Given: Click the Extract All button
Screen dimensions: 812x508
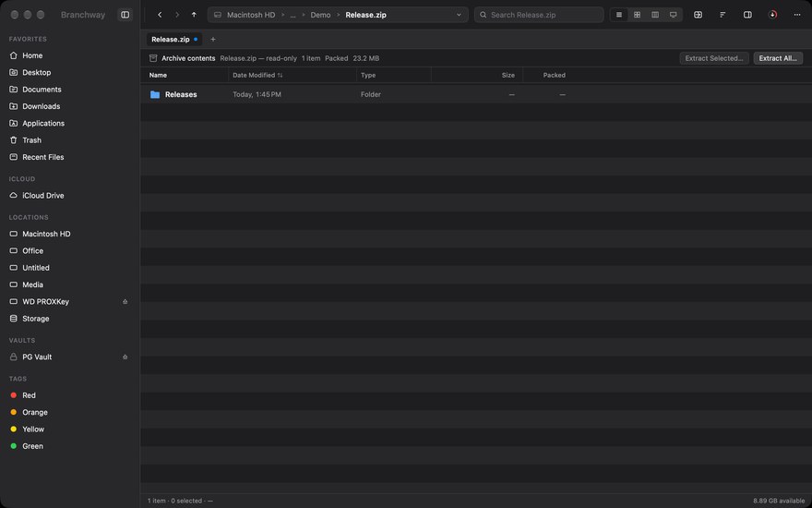Looking at the screenshot, I should click(x=778, y=58).
